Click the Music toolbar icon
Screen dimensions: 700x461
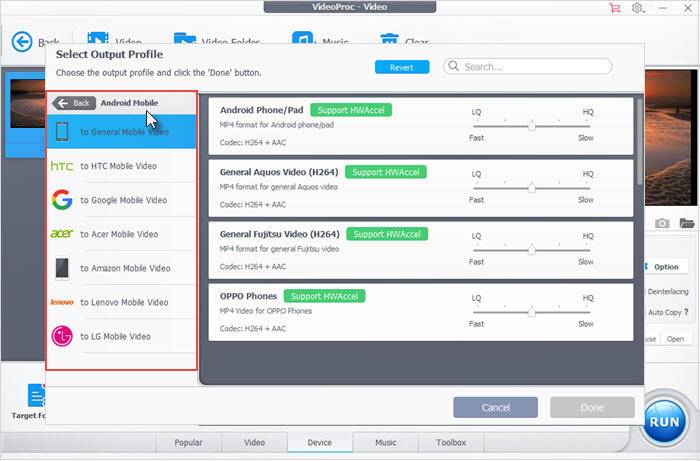pyautogui.click(x=303, y=37)
